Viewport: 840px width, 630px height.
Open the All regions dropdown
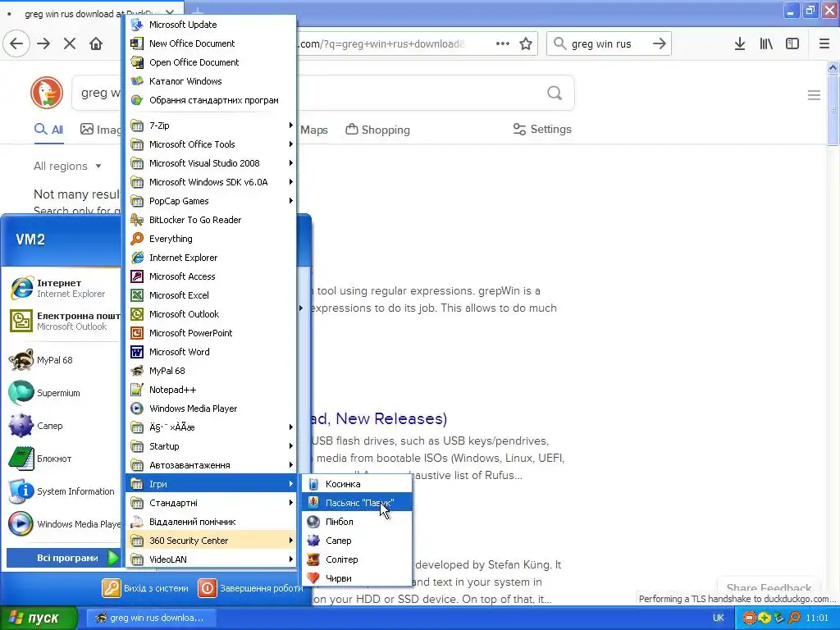[x=67, y=166]
